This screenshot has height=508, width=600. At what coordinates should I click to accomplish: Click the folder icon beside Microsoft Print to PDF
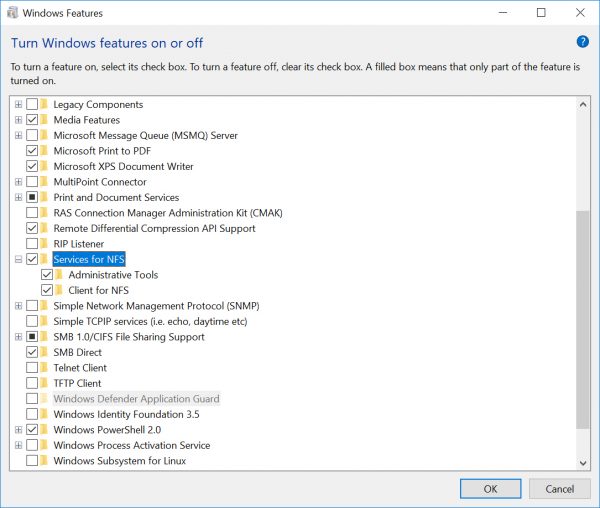click(x=44, y=151)
